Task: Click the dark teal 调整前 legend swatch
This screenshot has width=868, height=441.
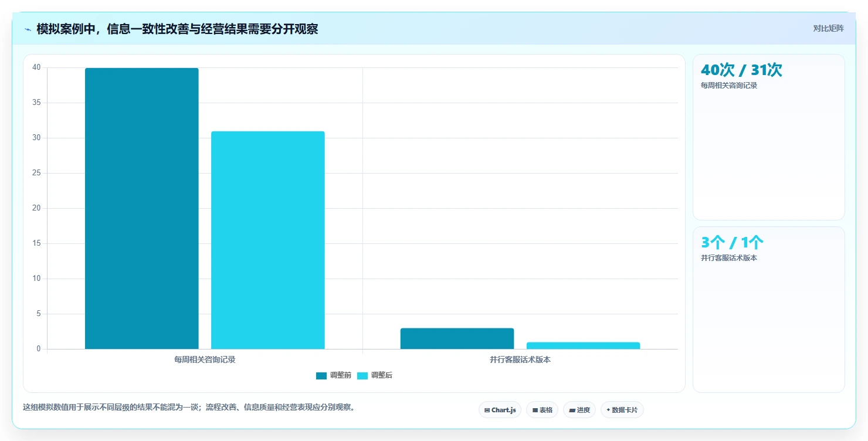Action: pos(321,376)
